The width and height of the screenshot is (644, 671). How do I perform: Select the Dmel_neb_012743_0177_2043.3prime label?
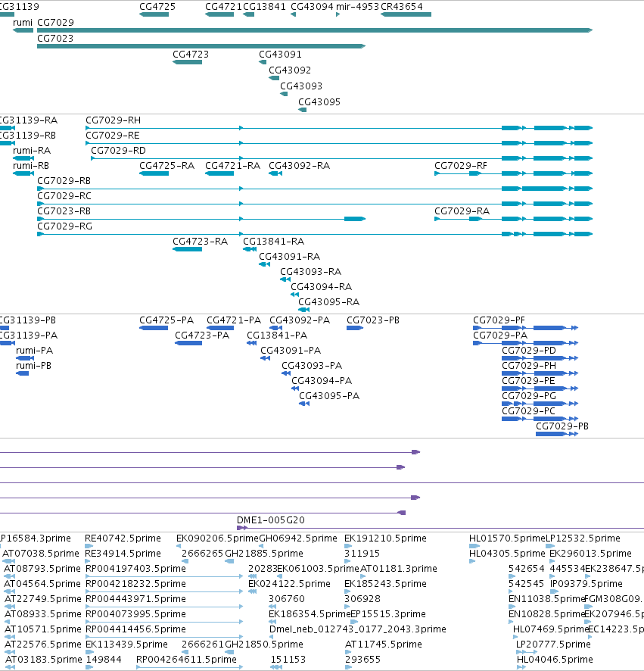tap(358, 629)
